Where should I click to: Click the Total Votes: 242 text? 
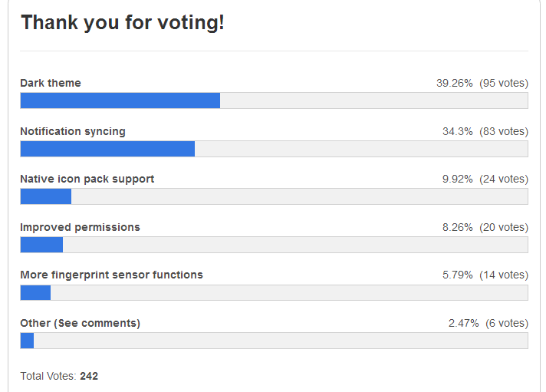pos(59,376)
